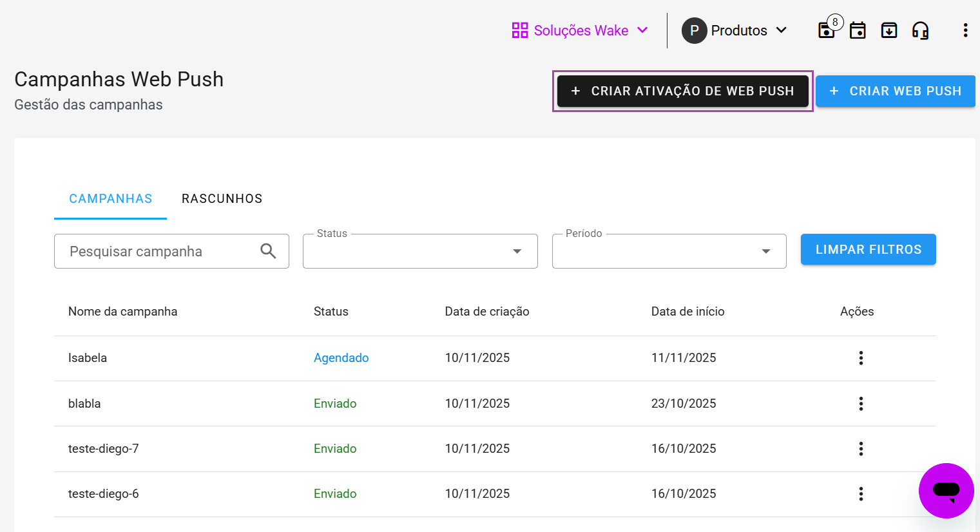Open the pink chat bubble widget
This screenshot has width=980, height=532.
point(946,491)
